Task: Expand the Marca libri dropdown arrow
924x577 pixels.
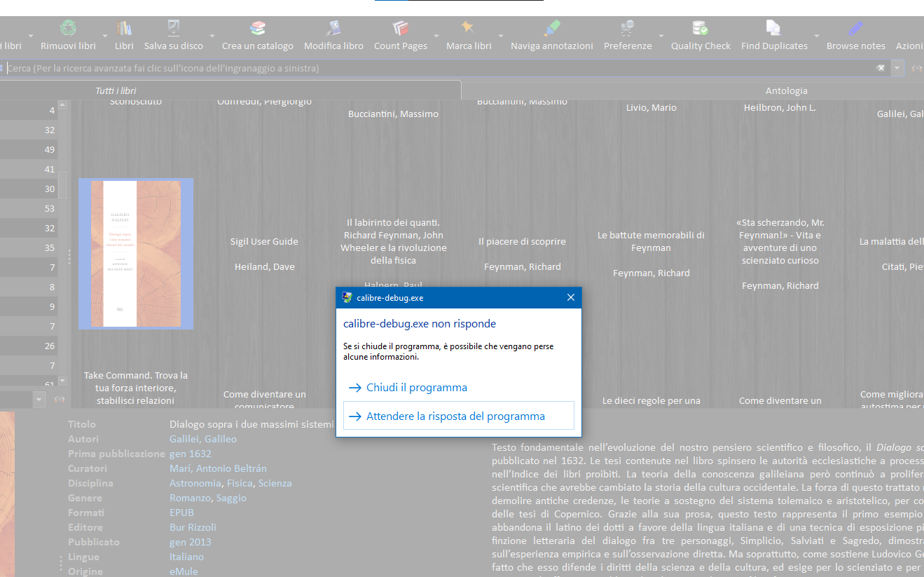Action: point(500,35)
